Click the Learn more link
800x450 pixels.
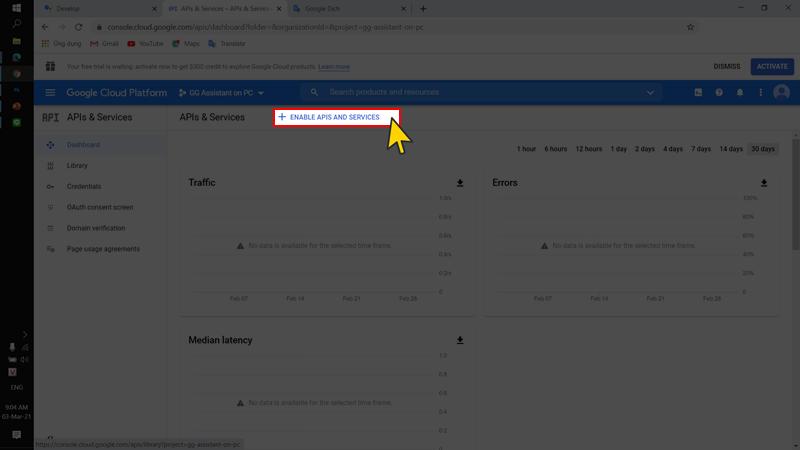pos(335,67)
